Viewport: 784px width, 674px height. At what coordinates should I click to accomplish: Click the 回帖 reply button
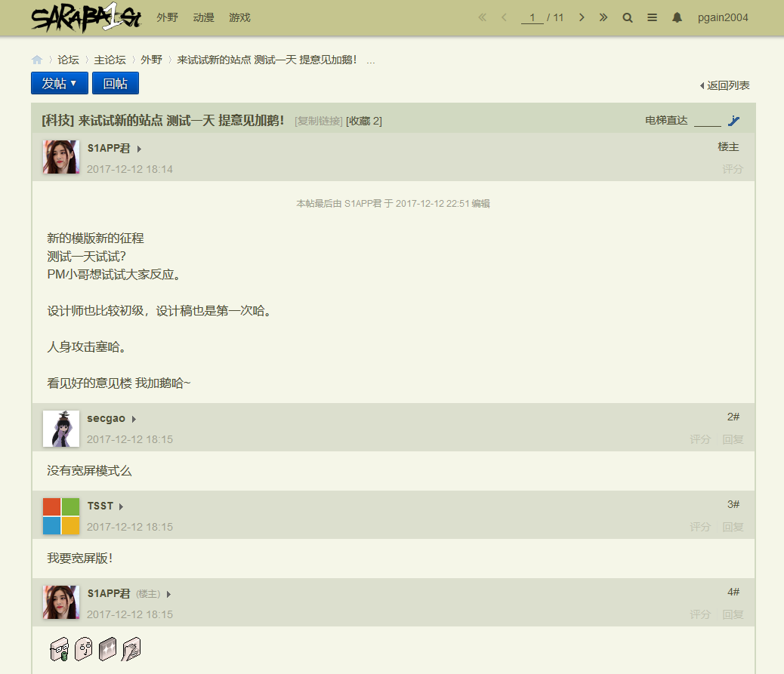coord(116,84)
